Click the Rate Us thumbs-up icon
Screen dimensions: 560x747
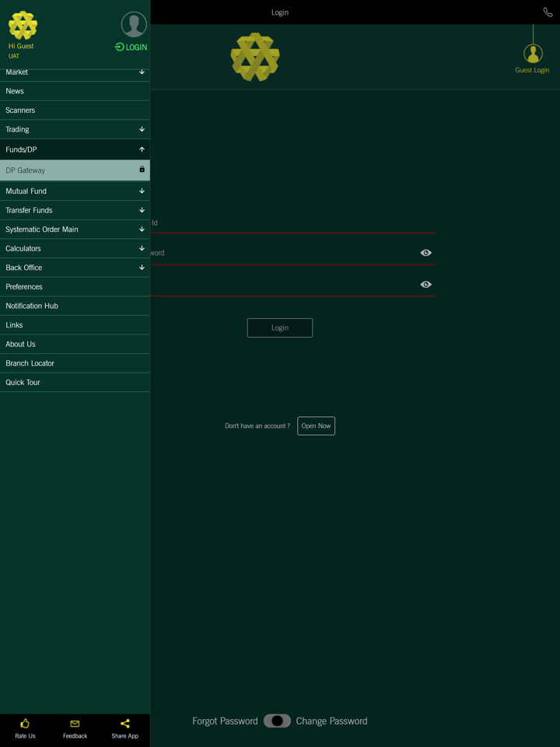[25, 724]
